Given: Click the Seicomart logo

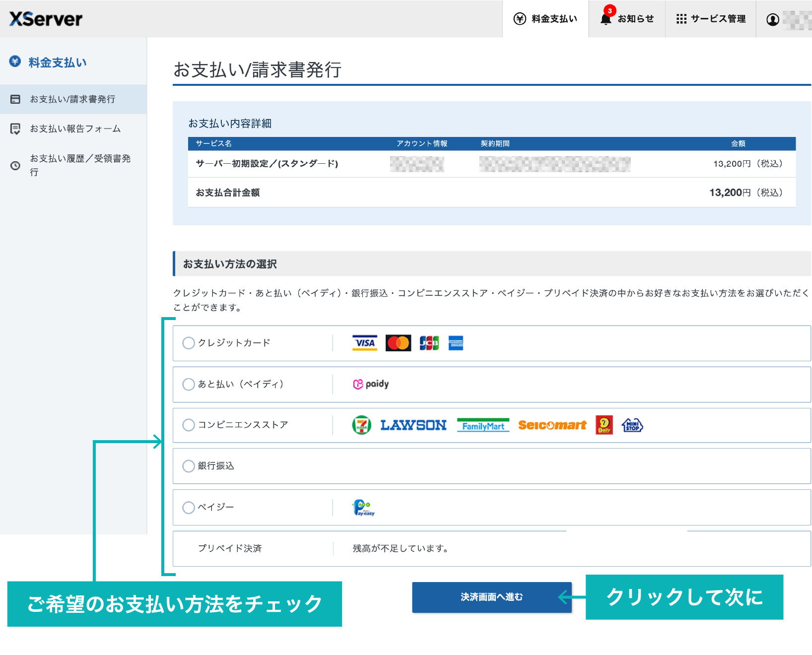Looking at the screenshot, I should click(552, 425).
